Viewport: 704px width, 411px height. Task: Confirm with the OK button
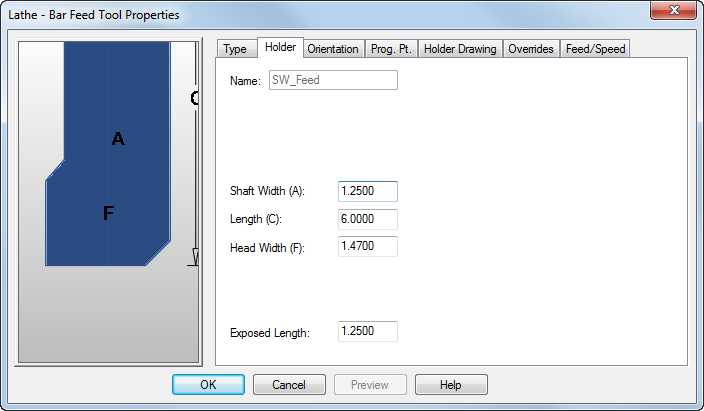[x=208, y=384]
